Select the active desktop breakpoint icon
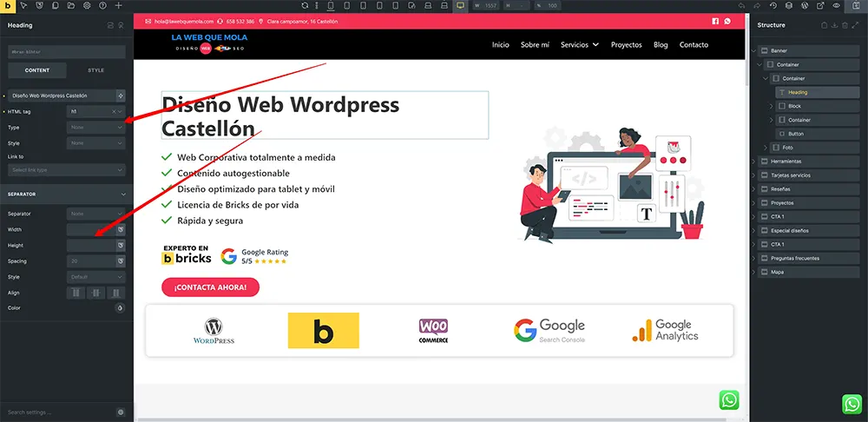 [x=460, y=6]
